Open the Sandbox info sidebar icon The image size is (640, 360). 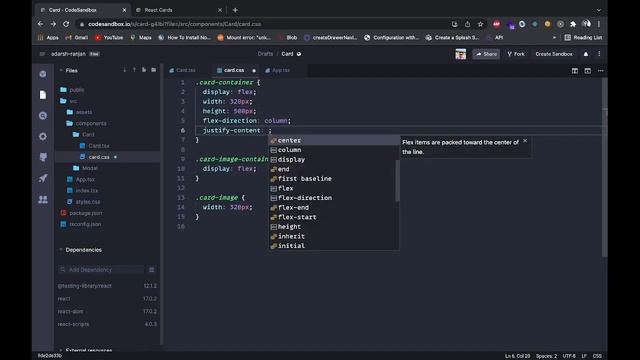43,74
